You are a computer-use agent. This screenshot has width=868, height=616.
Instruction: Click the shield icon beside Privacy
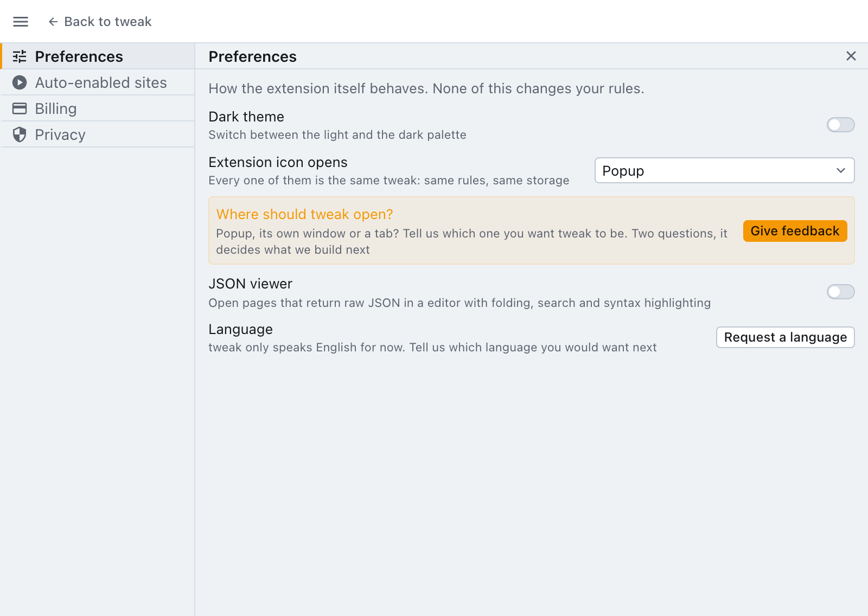pos(20,134)
